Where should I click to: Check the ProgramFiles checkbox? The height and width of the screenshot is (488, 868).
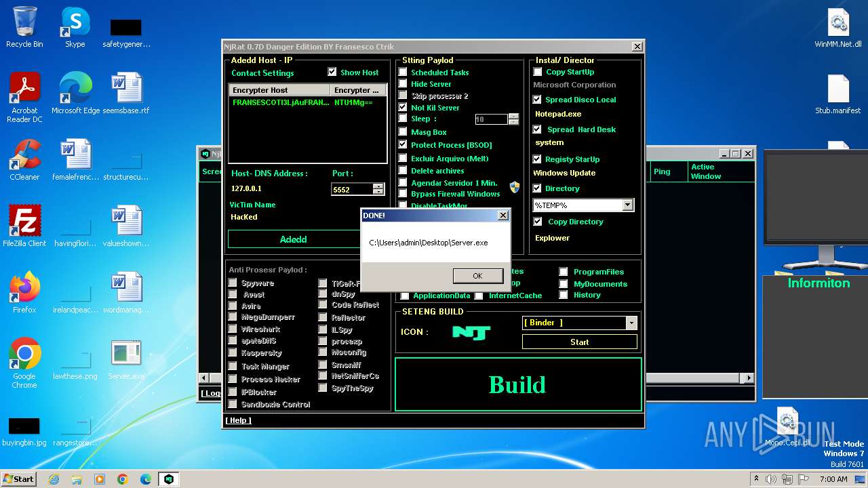[x=564, y=272]
